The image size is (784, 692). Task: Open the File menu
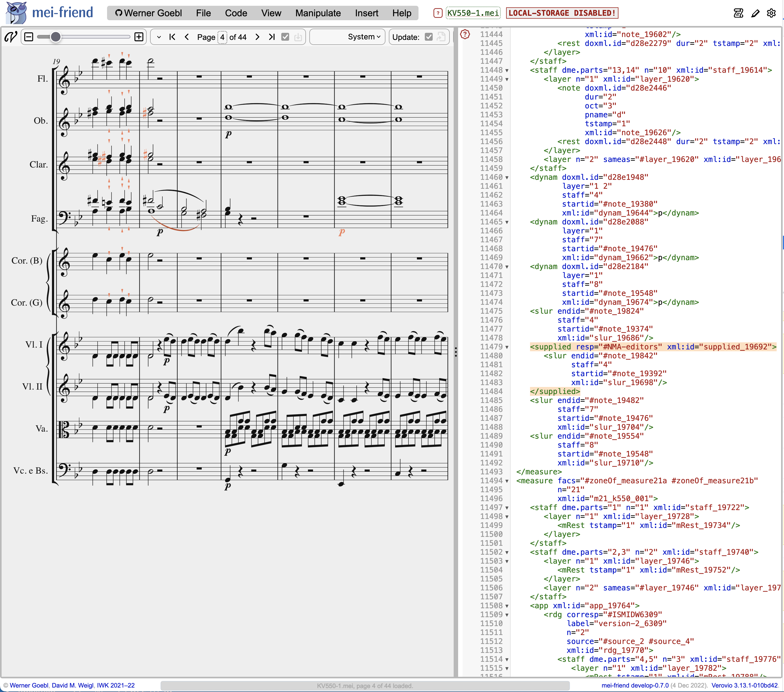[x=203, y=13]
